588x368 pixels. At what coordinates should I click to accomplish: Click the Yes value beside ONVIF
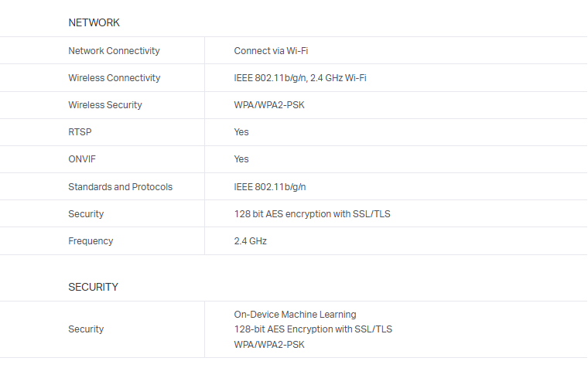241,159
